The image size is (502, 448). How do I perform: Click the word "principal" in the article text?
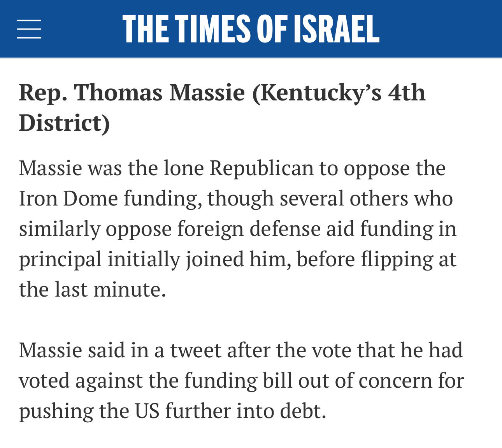[x=60, y=260]
